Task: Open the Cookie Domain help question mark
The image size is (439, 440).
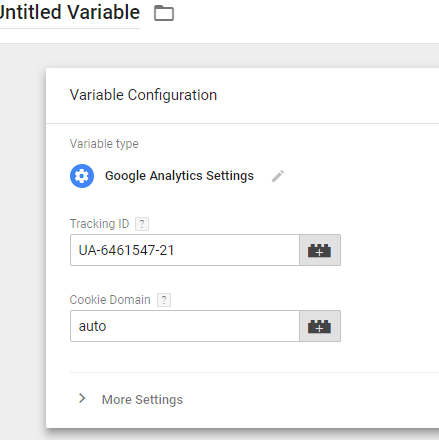Action: (x=164, y=300)
